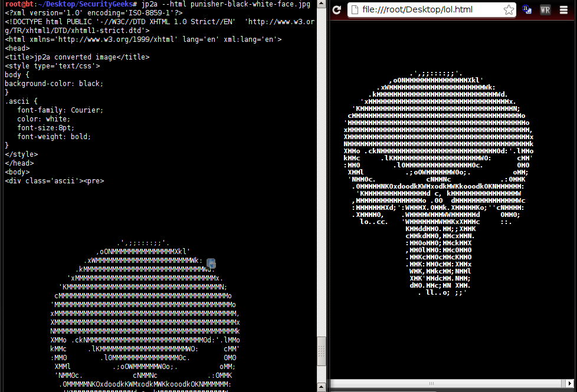Click 'punisher-black-white-face.jpg' filename in command

pos(250,4)
